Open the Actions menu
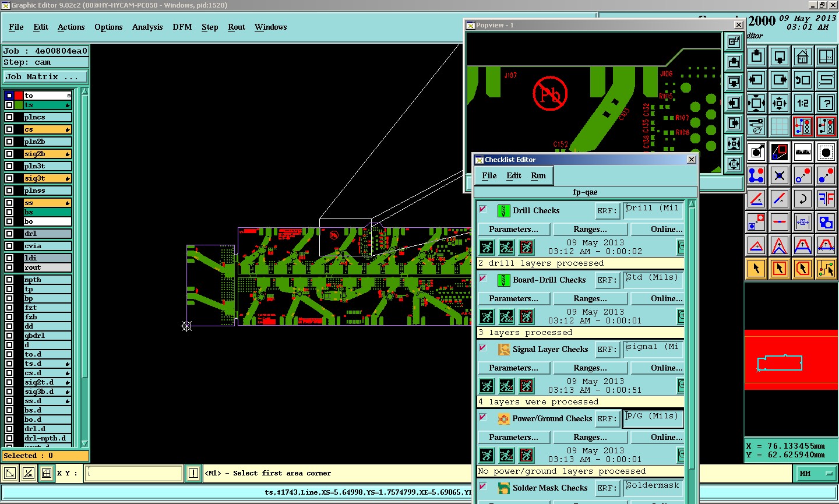 tap(71, 27)
